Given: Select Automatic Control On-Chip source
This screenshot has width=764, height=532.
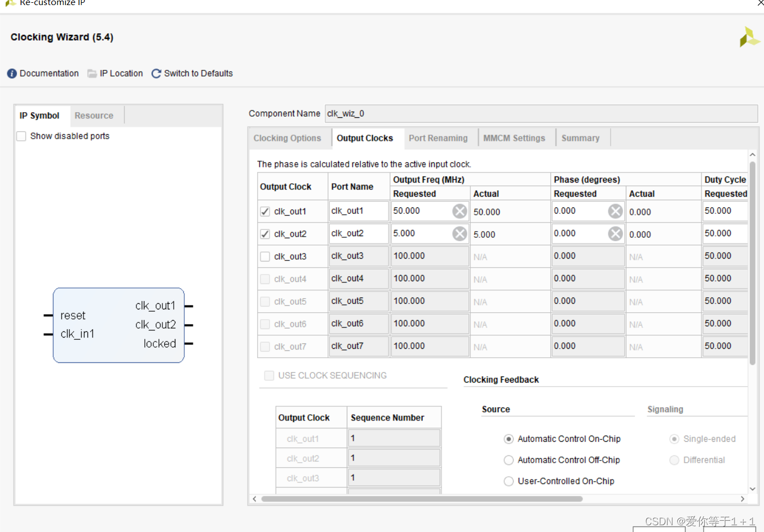Looking at the screenshot, I should pyautogui.click(x=509, y=439).
